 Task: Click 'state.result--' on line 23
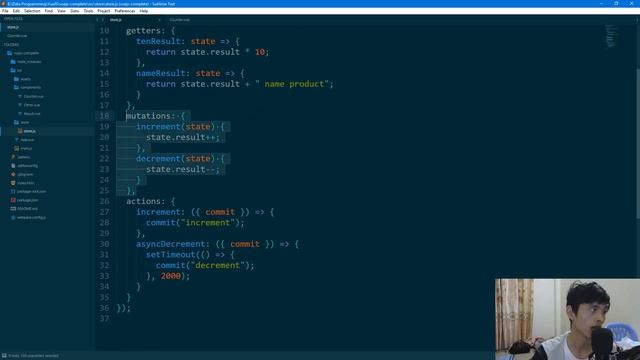click(x=180, y=169)
